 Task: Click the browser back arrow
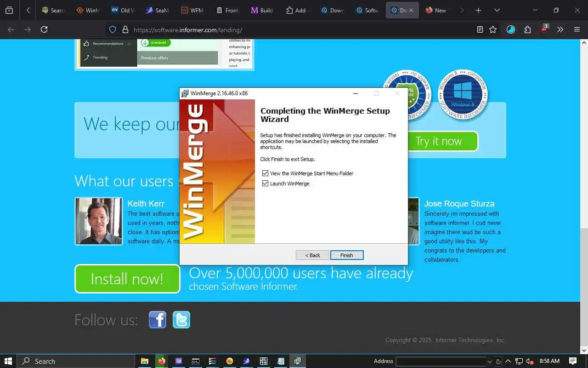[x=11, y=29]
